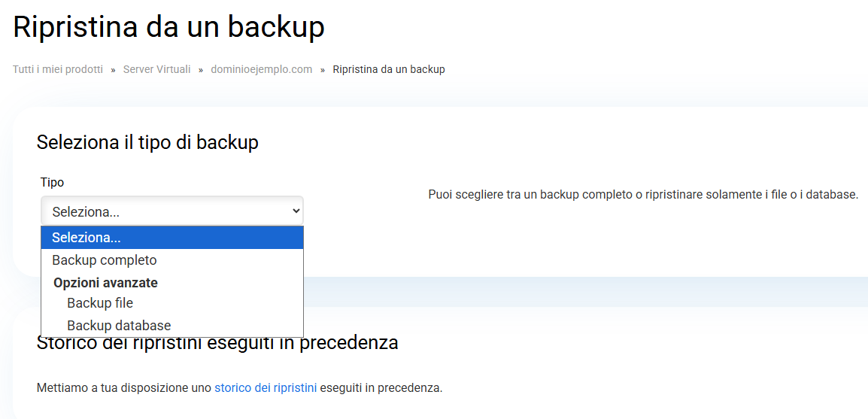
Task: Click the "Puoi scegliere tra un backup" help text
Action: click(x=643, y=194)
